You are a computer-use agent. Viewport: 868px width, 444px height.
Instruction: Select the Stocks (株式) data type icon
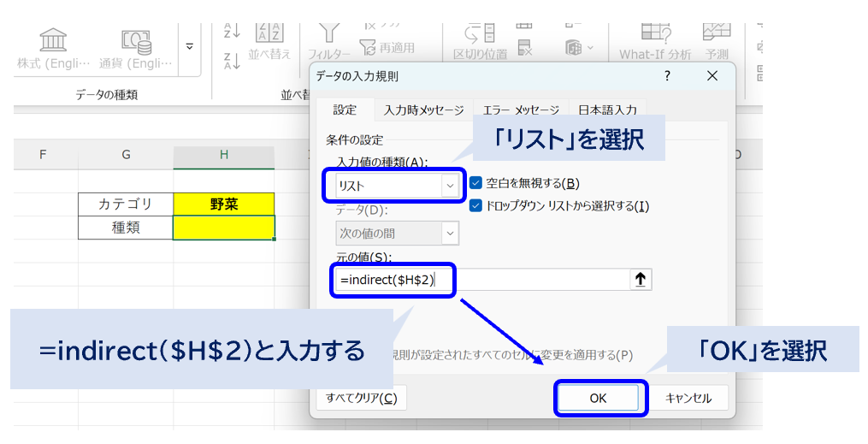point(53,40)
